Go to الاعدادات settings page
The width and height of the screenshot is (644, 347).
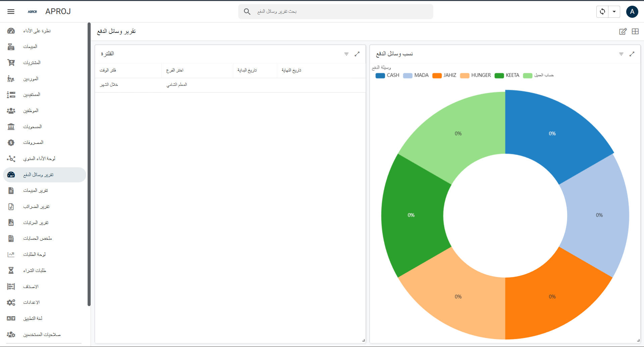(x=31, y=302)
